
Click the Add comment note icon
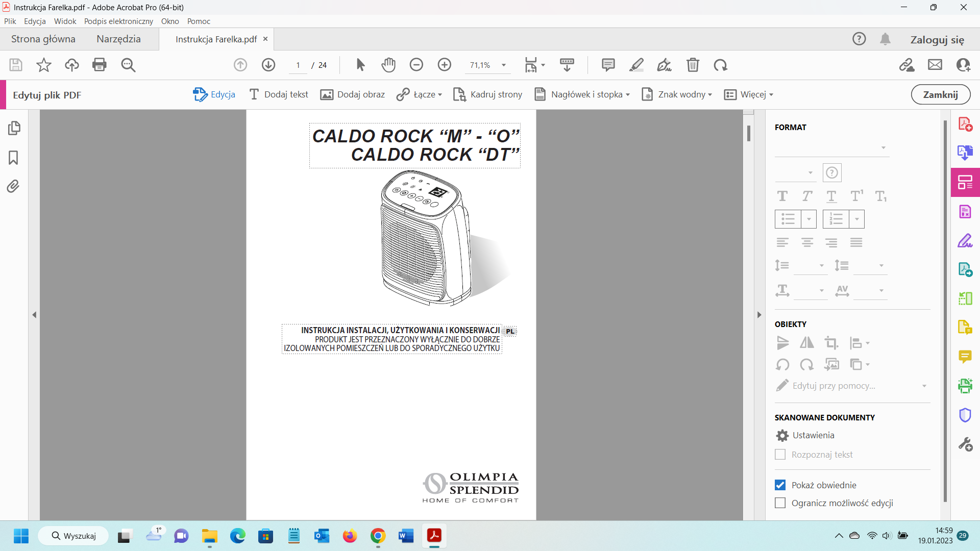pos(608,65)
